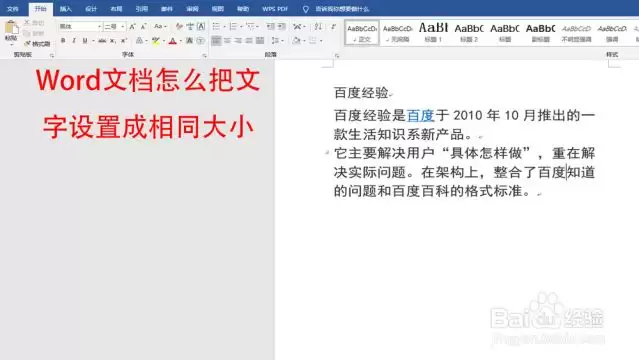This screenshot has width=639, height=360.
Task: Activate the Format Painter brush
Action: click(x=27, y=43)
